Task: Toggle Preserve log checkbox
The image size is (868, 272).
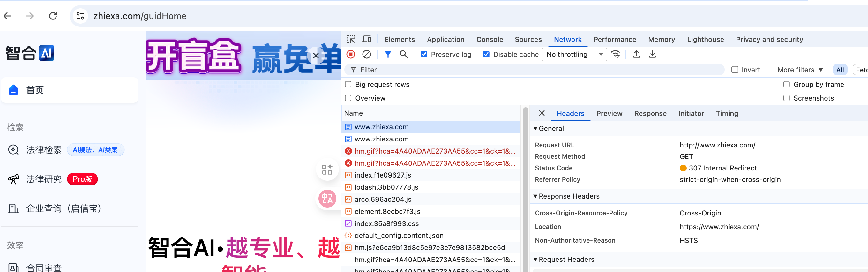Action: coord(424,54)
